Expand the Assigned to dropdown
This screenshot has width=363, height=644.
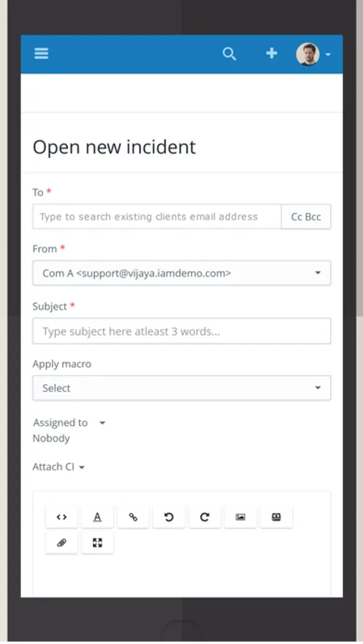102,423
